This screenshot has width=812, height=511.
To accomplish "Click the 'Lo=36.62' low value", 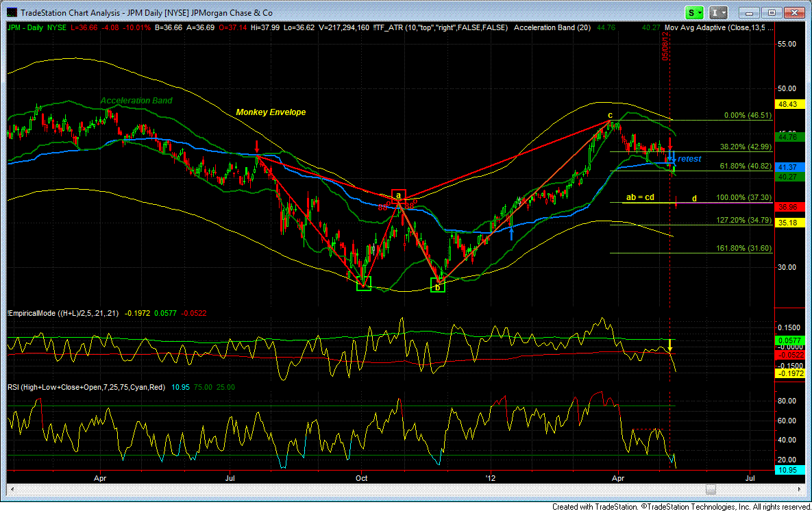I will [x=299, y=27].
